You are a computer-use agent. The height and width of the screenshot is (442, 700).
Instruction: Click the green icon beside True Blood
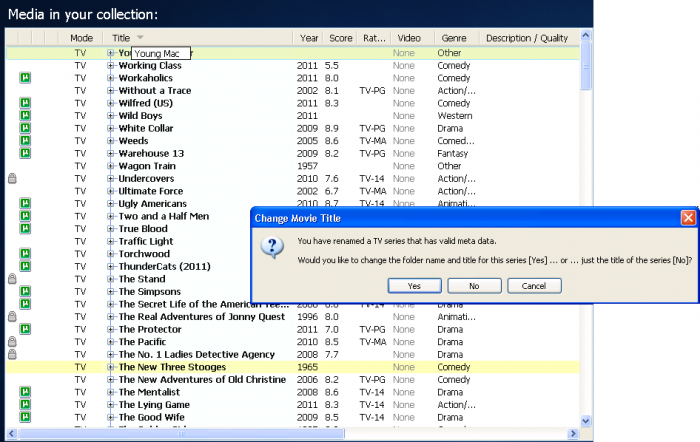[x=25, y=228]
